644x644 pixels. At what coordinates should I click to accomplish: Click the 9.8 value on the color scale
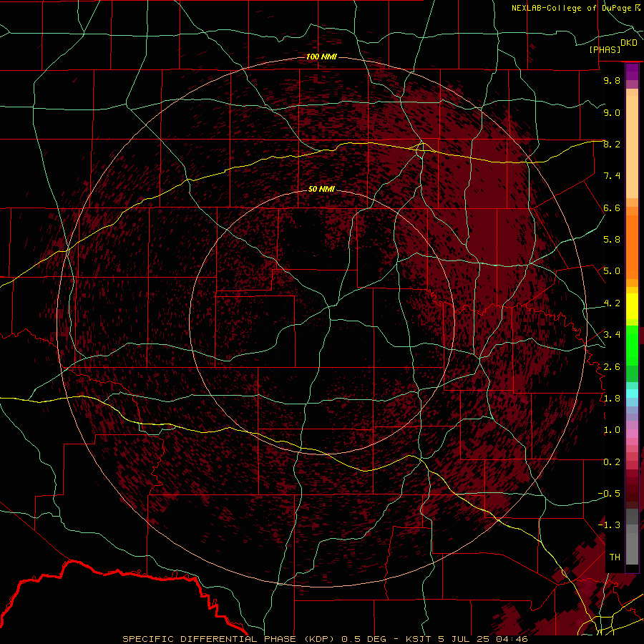[x=612, y=80]
